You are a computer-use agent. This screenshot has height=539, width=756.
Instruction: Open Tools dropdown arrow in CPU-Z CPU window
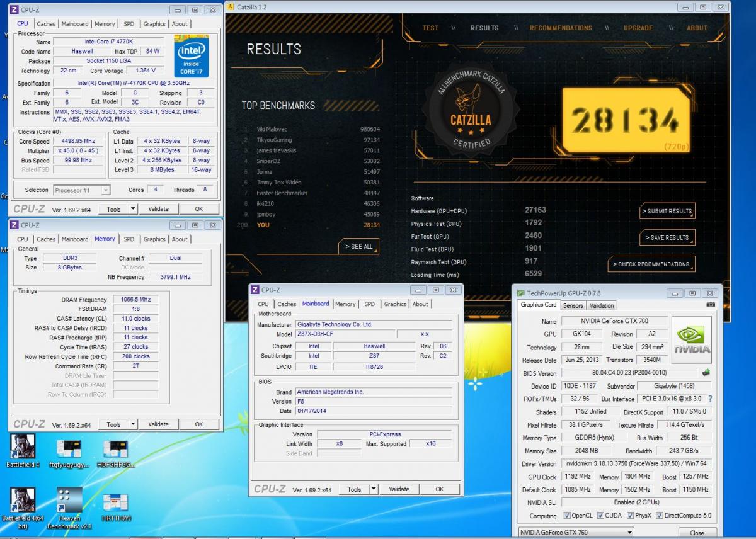pos(132,209)
